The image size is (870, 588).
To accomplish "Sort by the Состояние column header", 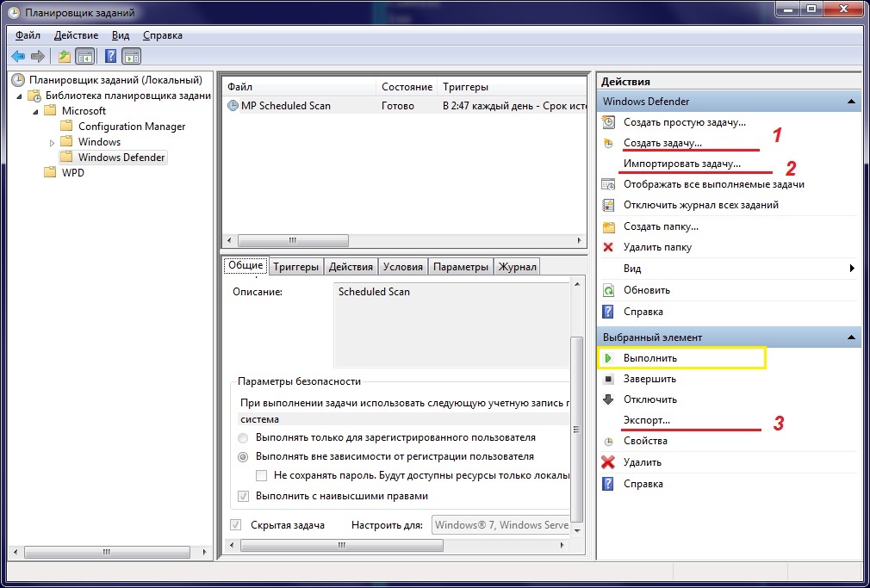I will tap(407, 87).
